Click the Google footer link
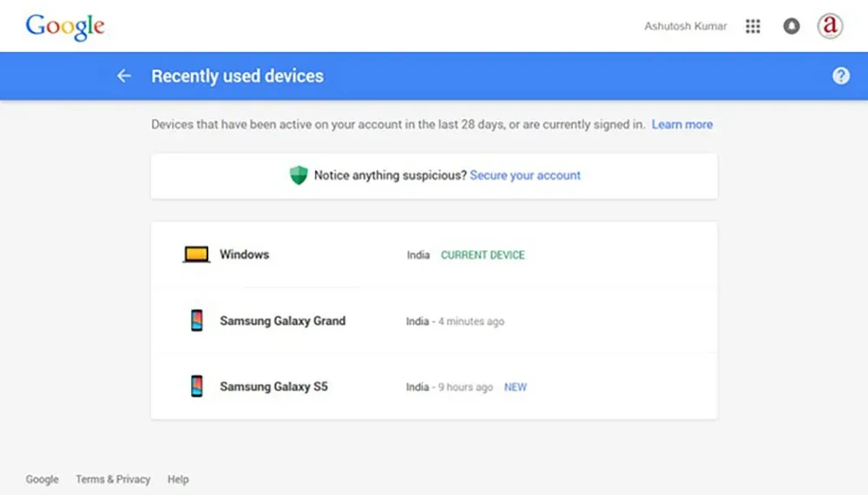 click(x=43, y=479)
